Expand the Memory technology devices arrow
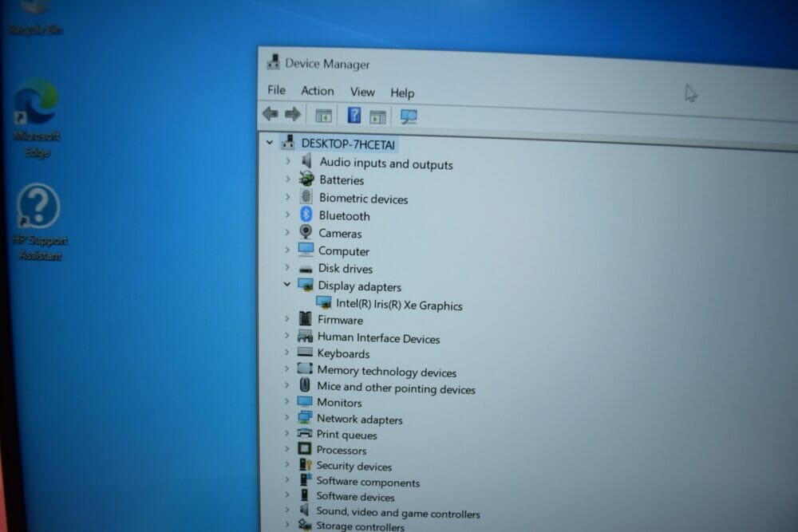This screenshot has height=532, width=798. (x=286, y=368)
